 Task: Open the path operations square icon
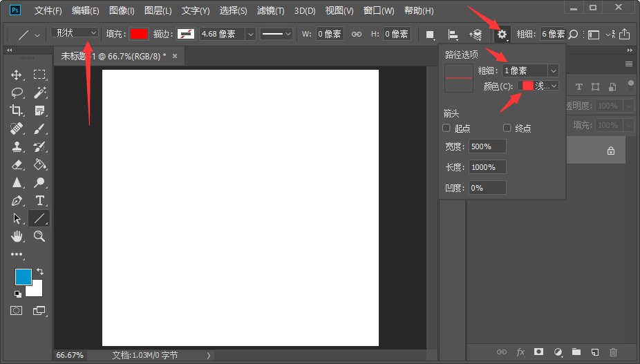430,35
